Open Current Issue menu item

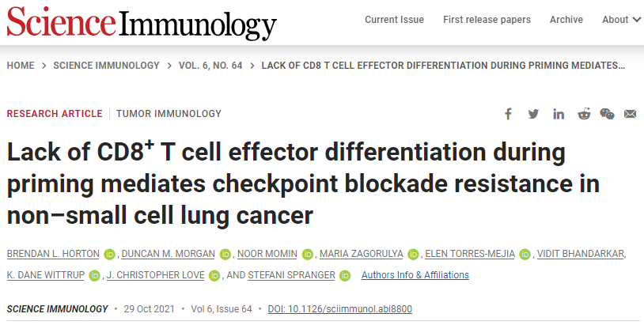[x=394, y=20]
